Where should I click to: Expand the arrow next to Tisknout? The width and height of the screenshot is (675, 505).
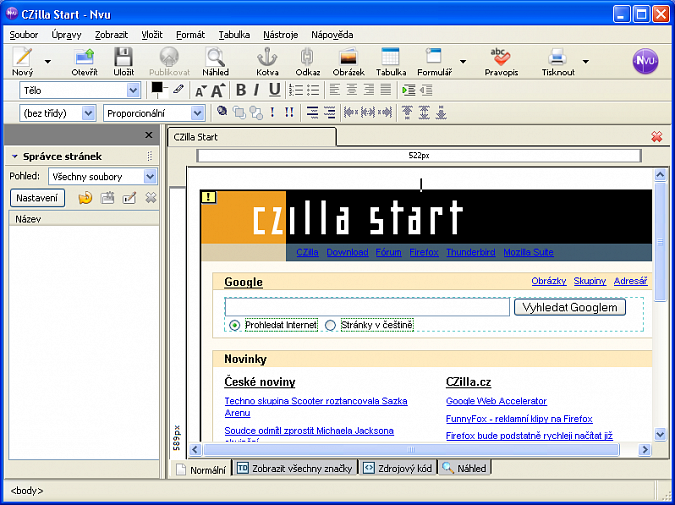click(585, 62)
